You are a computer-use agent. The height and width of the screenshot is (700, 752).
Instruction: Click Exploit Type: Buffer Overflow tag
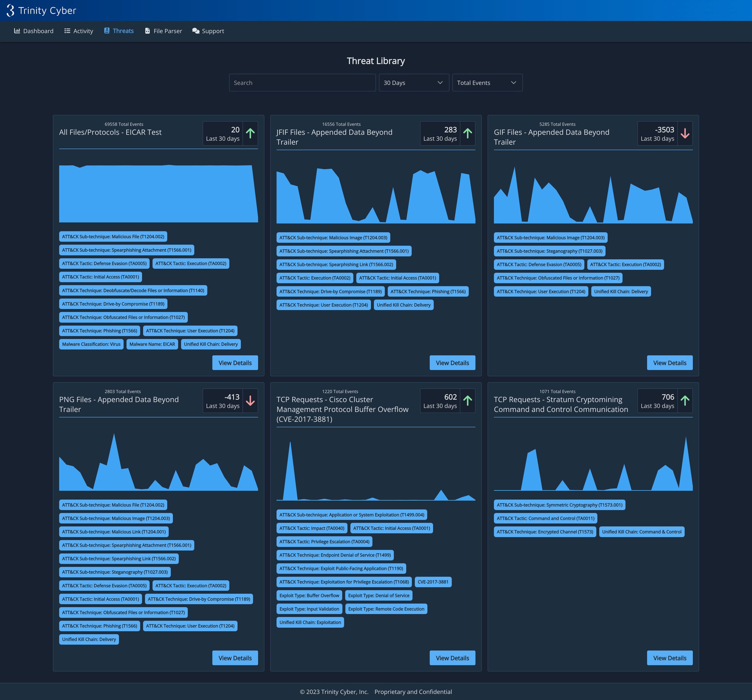309,595
